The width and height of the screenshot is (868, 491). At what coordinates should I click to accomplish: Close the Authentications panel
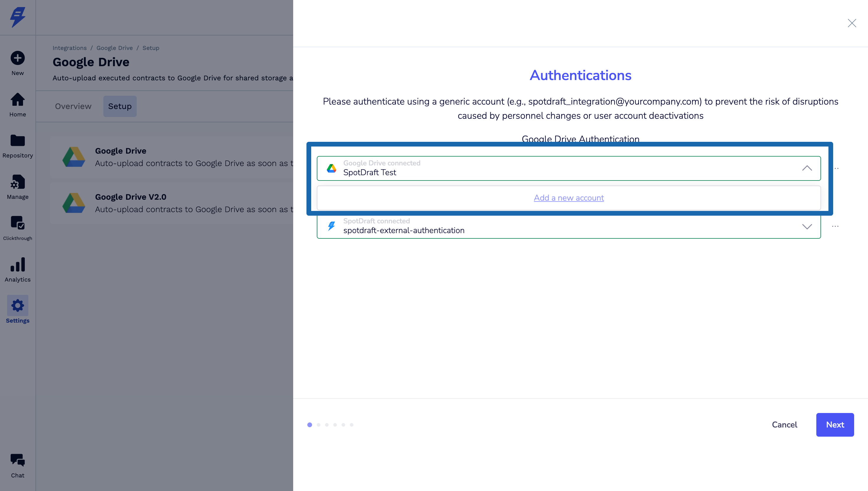click(x=851, y=23)
